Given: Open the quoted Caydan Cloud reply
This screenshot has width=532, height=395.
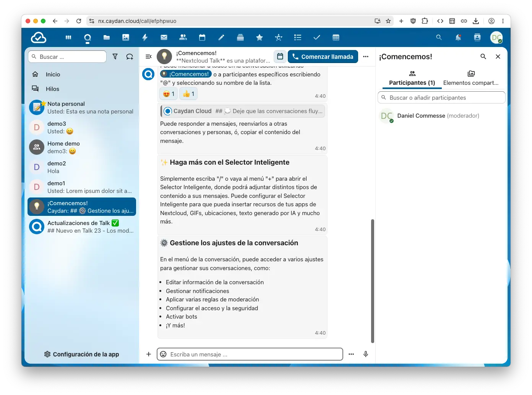Looking at the screenshot, I should pyautogui.click(x=243, y=111).
